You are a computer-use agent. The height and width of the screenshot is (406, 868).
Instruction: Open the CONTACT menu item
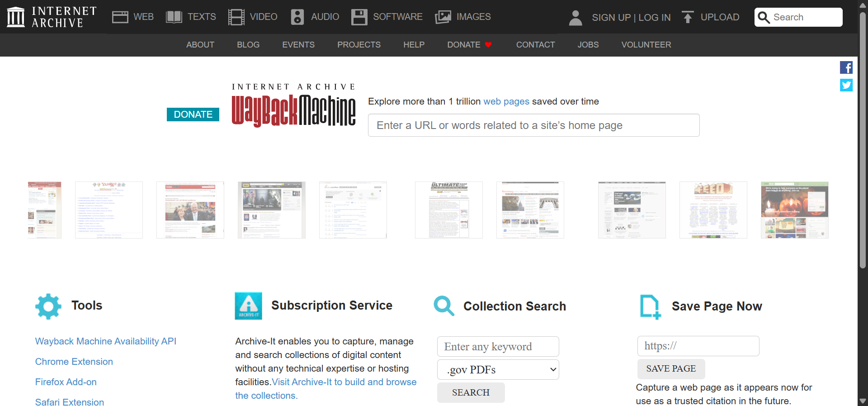tap(536, 45)
